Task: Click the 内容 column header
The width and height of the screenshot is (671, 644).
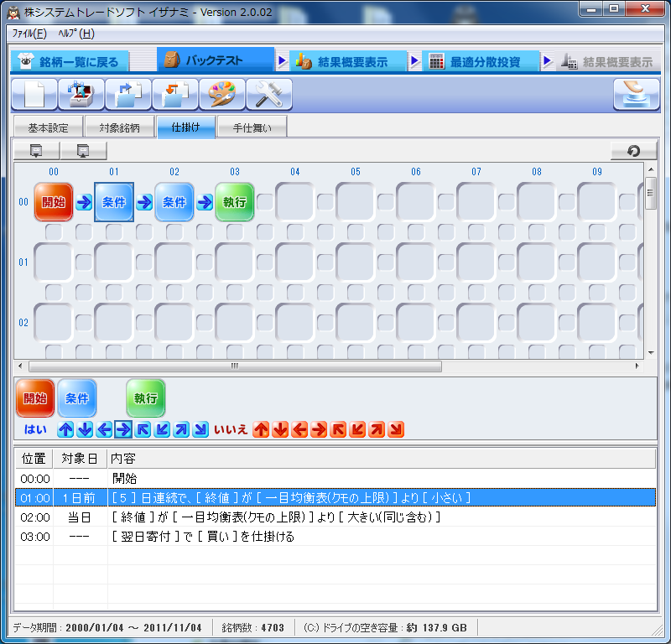Action: 382,459
